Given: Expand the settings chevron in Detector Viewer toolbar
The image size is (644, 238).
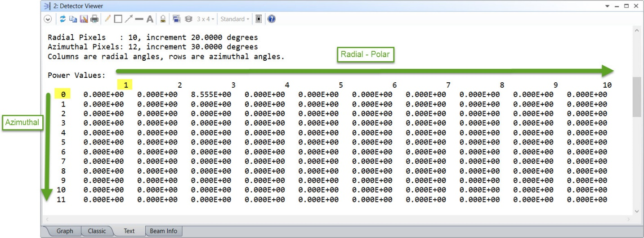Looking at the screenshot, I should pos(48,19).
